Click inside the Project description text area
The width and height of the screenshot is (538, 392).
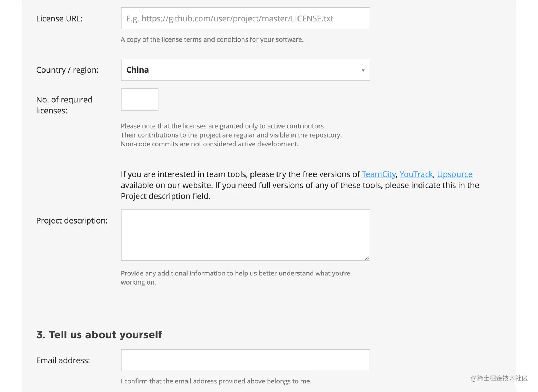pos(245,235)
